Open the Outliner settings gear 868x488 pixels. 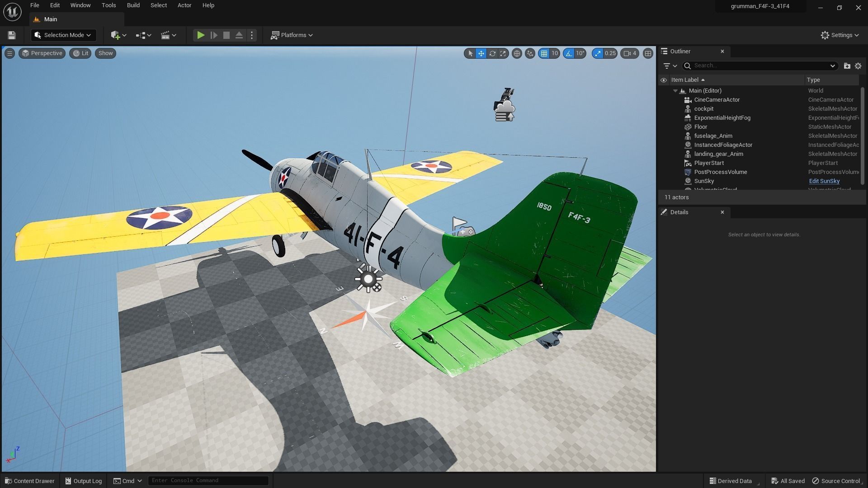(x=858, y=66)
